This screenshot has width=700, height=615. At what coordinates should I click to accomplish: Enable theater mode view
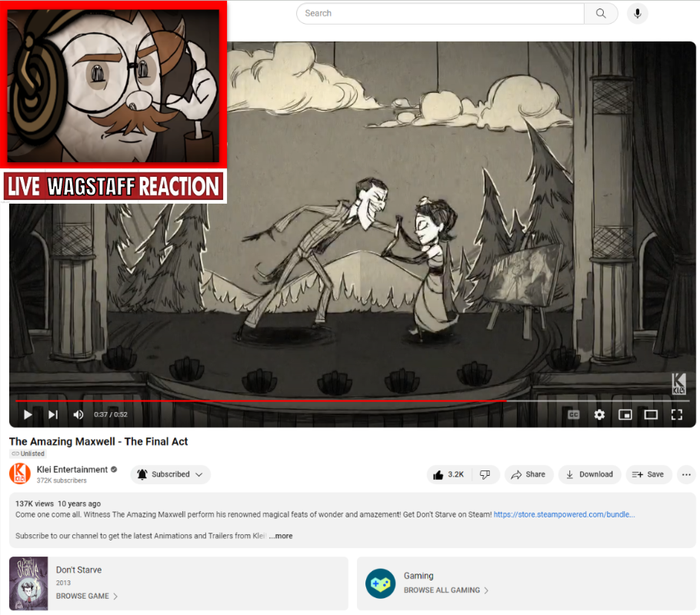[651, 414]
